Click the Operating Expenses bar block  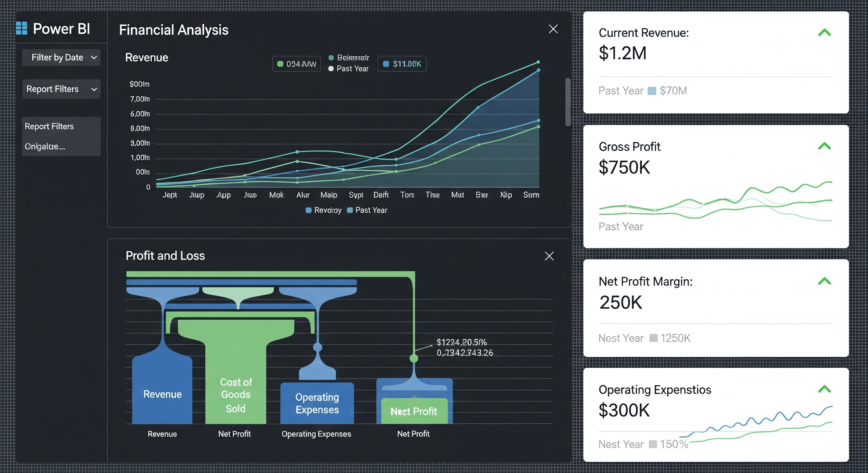tap(317, 403)
